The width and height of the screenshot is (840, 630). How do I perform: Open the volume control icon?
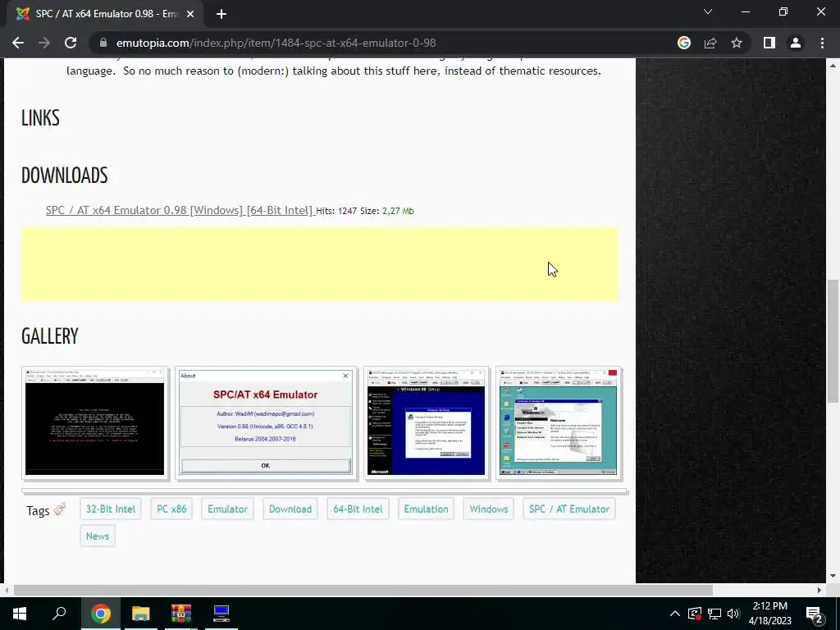(733, 614)
